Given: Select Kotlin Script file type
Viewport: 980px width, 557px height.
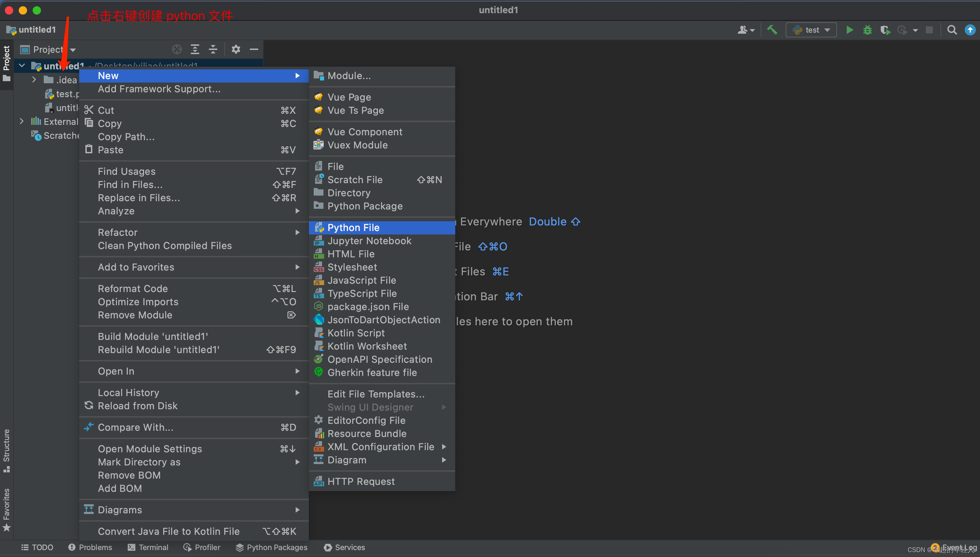Looking at the screenshot, I should (x=355, y=332).
